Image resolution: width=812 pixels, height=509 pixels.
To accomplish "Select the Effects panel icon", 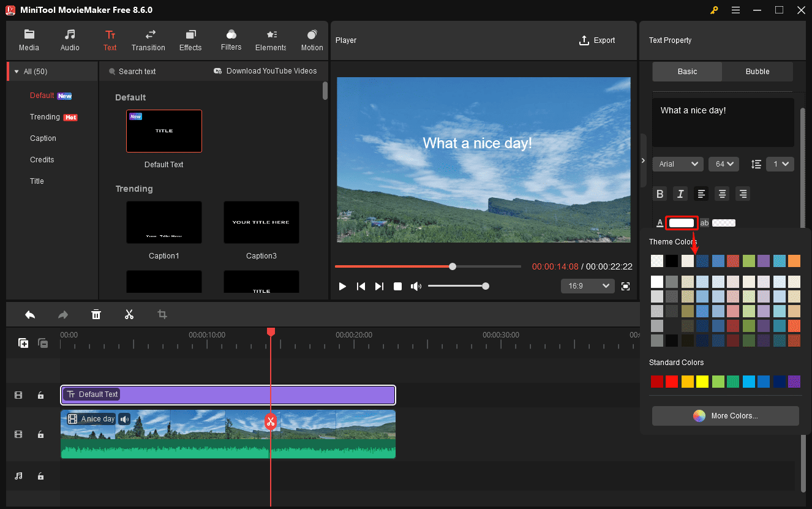I will point(190,40).
